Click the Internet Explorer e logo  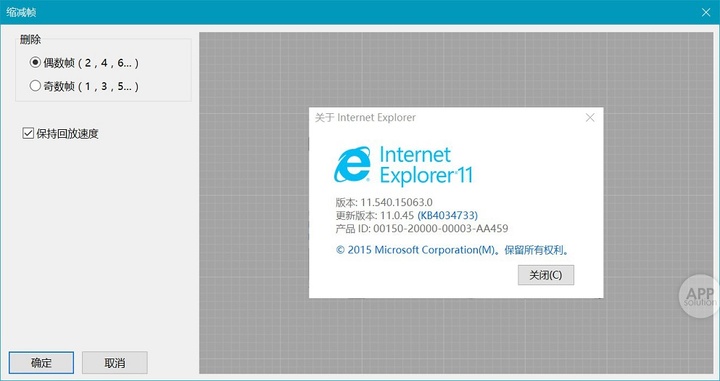[352, 164]
